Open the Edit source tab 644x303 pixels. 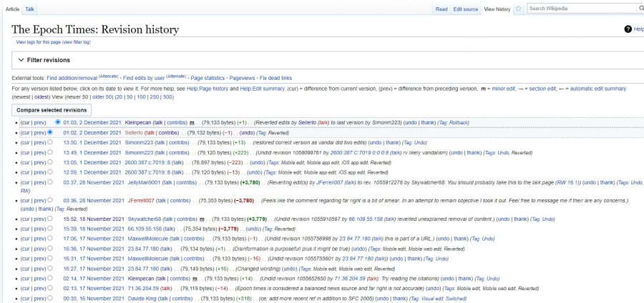pos(465,9)
